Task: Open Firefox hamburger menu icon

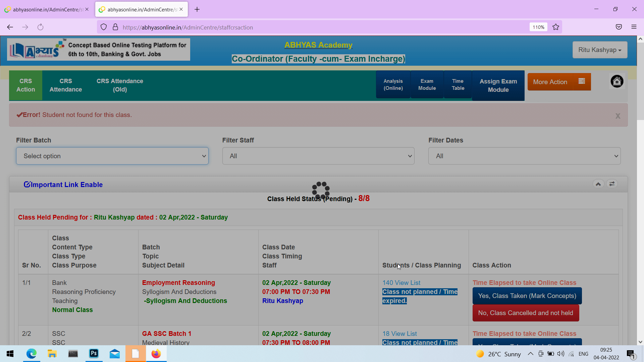Action: 634,27
